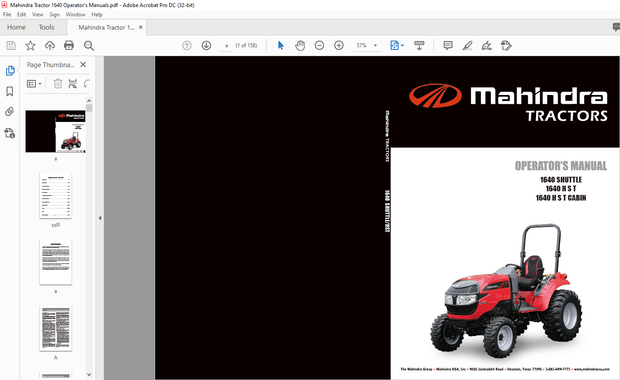Open the Edit menu

click(x=21, y=14)
